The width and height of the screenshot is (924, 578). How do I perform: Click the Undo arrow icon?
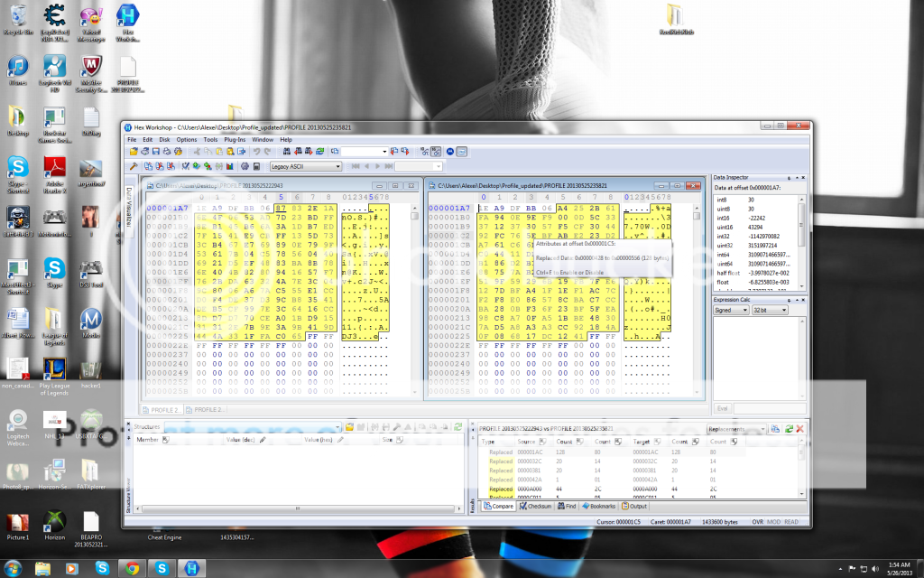coord(257,152)
